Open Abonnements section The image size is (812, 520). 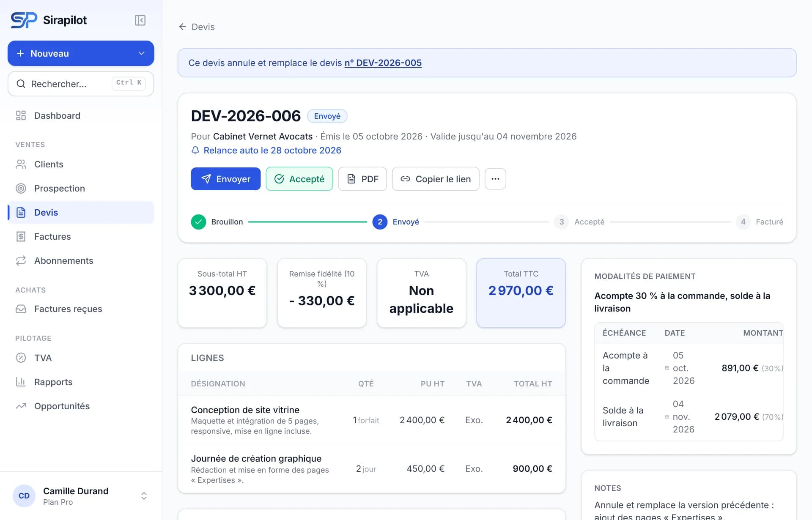(x=81, y=261)
